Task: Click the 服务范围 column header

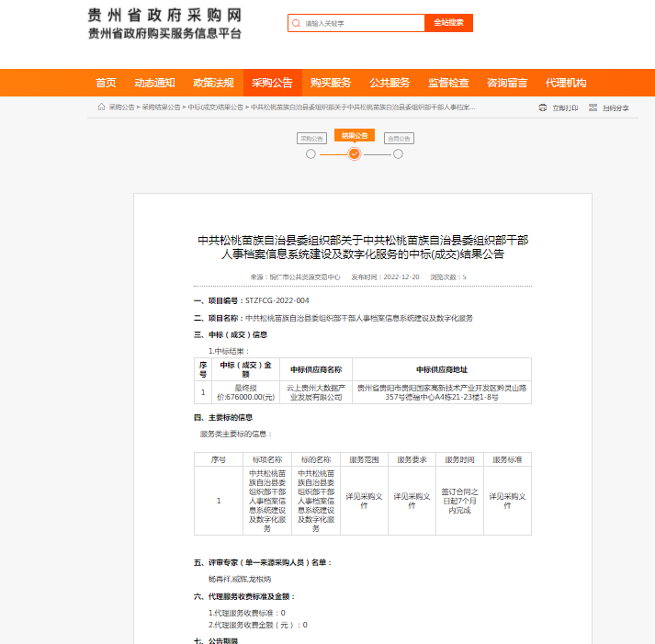Action: (364, 460)
